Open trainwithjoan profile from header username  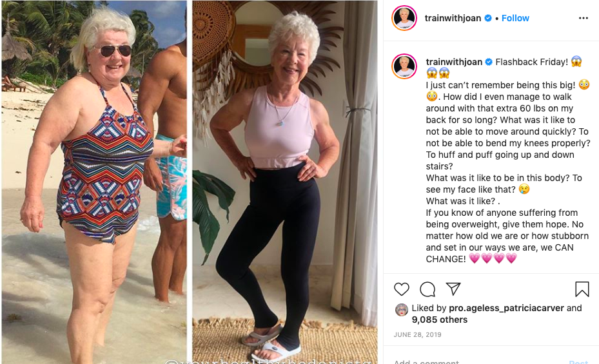[x=453, y=18]
